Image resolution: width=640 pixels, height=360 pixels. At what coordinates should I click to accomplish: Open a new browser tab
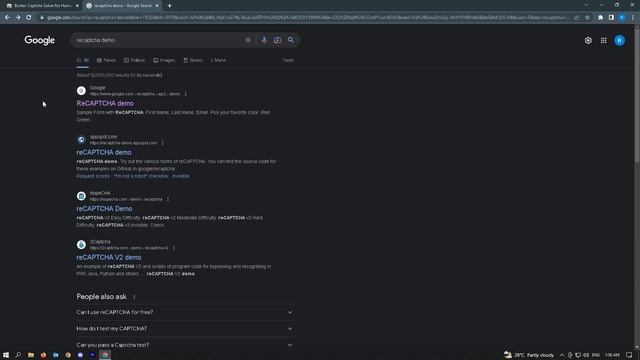pos(169,6)
